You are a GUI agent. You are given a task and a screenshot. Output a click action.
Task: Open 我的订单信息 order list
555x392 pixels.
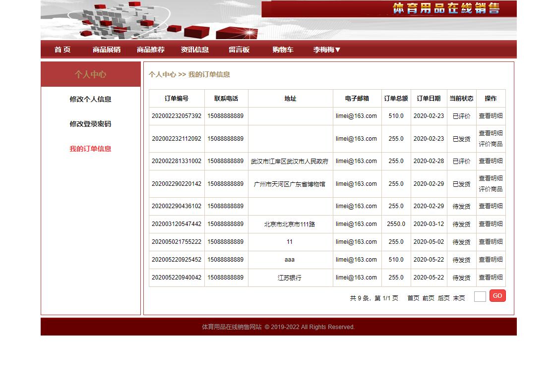click(90, 149)
